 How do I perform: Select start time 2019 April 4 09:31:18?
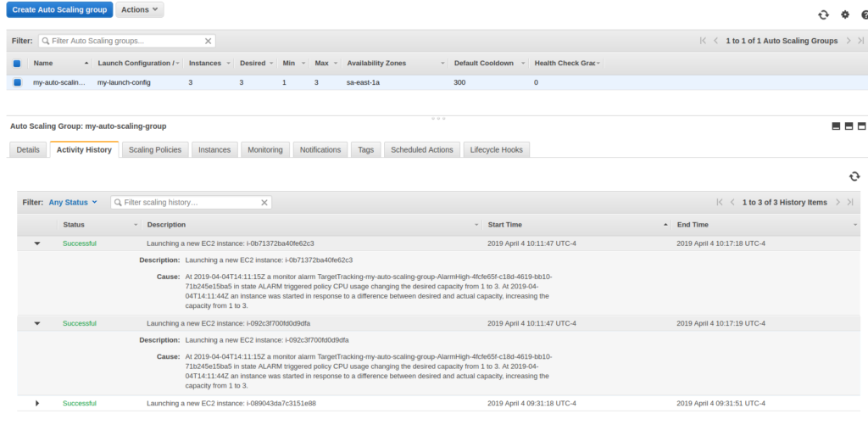[x=531, y=404]
